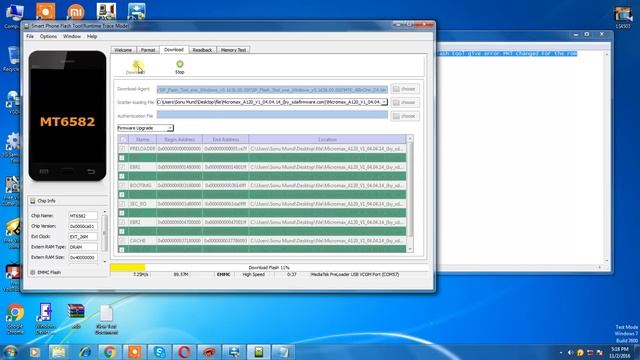The width and height of the screenshot is (640, 360).
Task: Switch to the Readback tab
Action: [202, 50]
